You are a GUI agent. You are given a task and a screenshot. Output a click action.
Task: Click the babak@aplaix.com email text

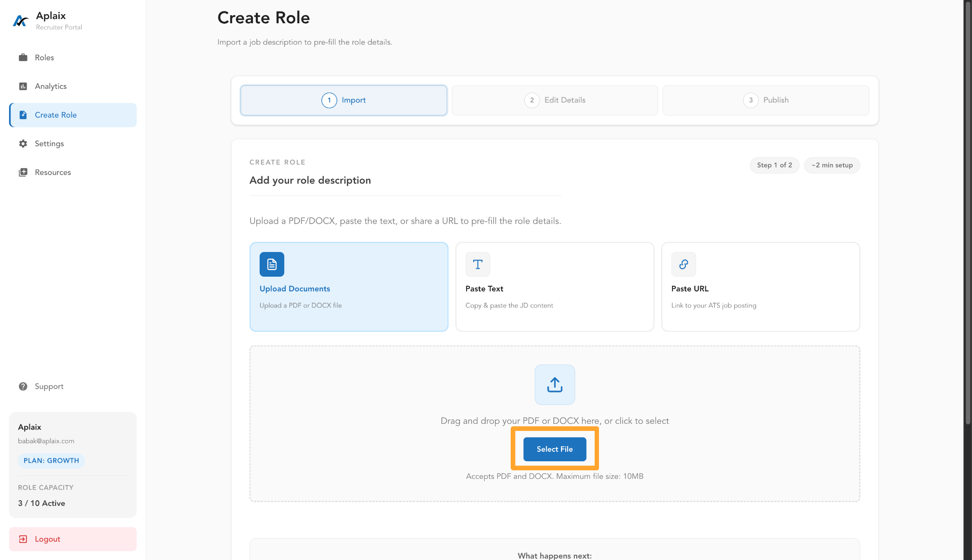click(46, 441)
